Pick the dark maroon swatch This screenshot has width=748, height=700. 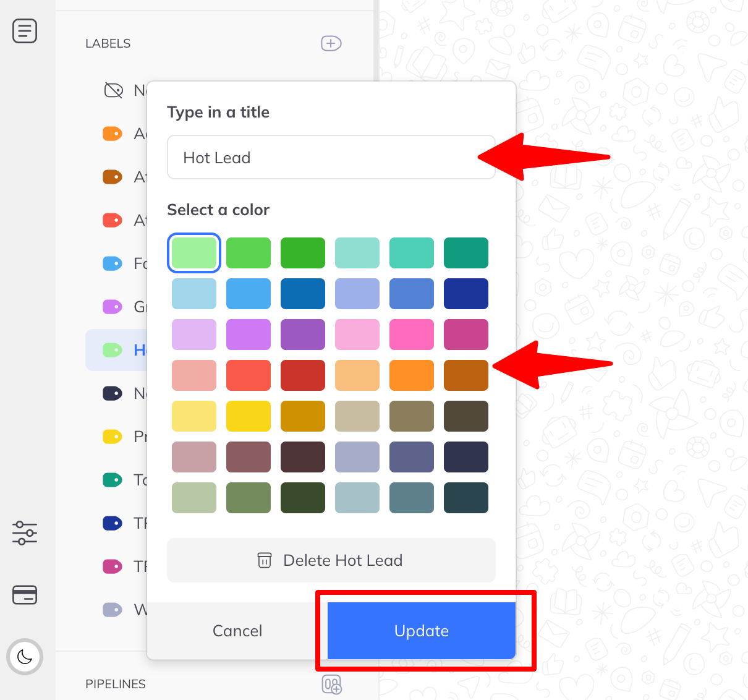[303, 457]
